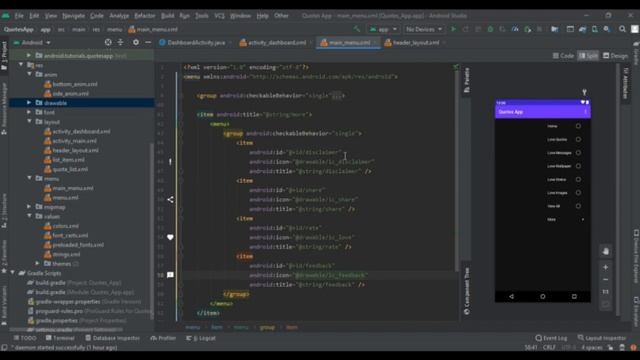Click the 1:1 zoom icon in preview
Viewport: 640px width, 360px height.
click(x=606, y=292)
